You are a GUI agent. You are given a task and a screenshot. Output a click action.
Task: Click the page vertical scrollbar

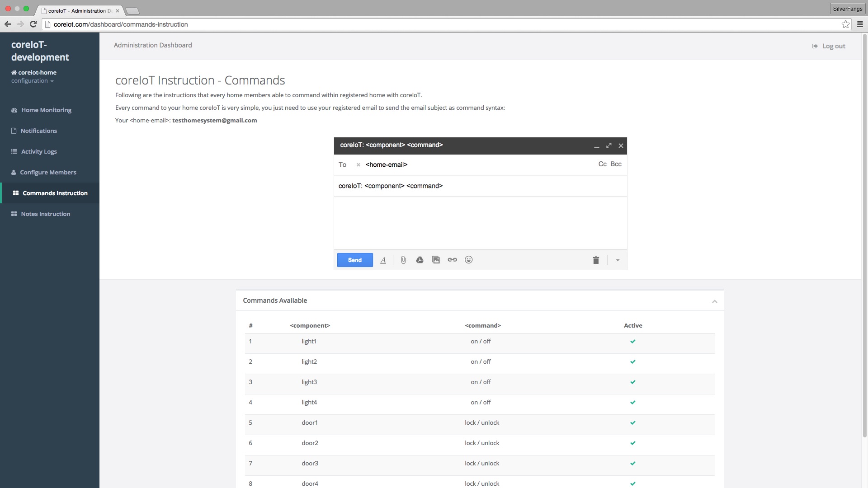pyautogui.click(x=864, y=235)
